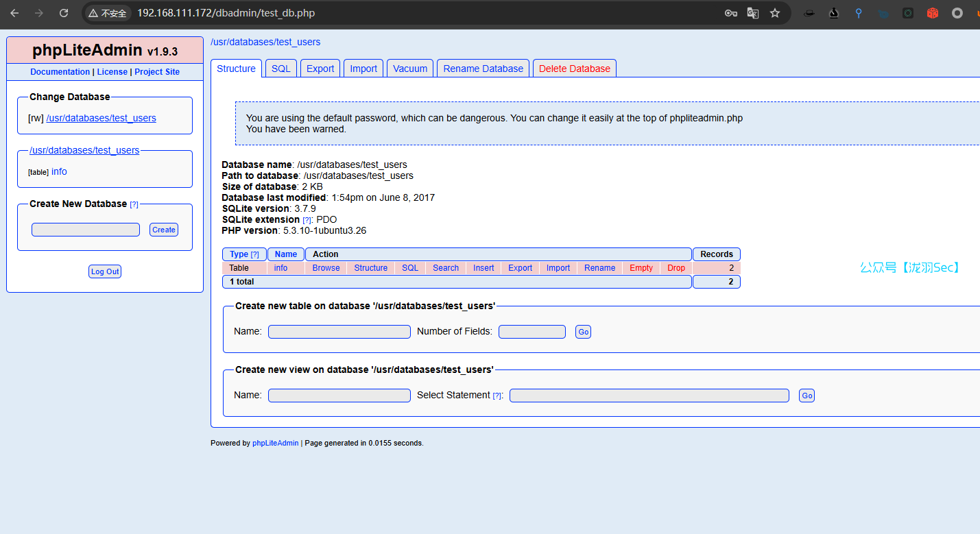Browse the info table rows

(x=326, y=268)
